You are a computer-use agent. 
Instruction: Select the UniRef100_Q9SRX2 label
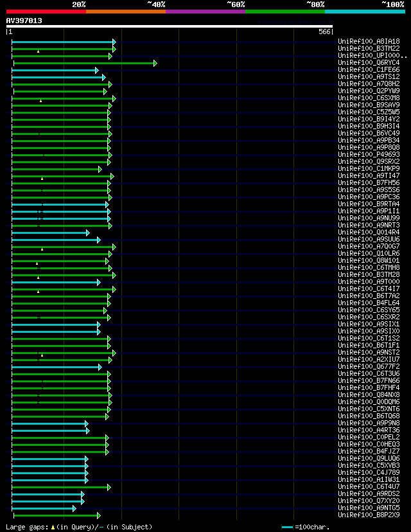pyautogui.click(x=369, y=162)
